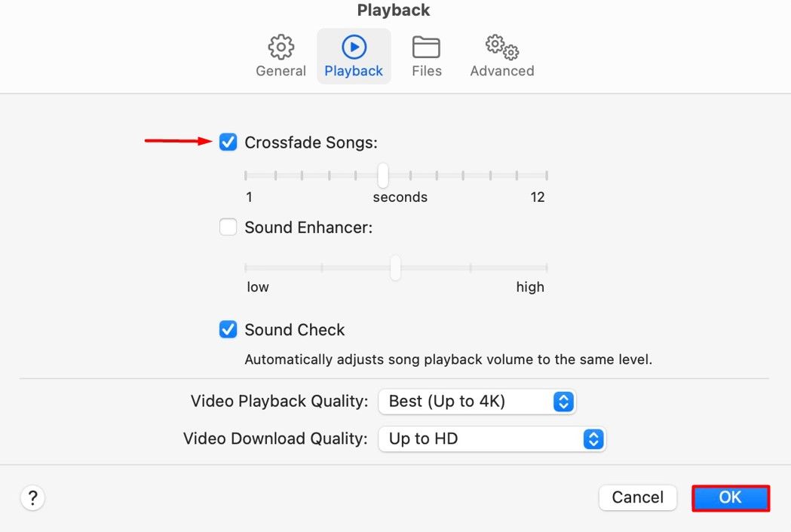Click the question mark help icon
The image size is (791, 532).
(32, 497)
